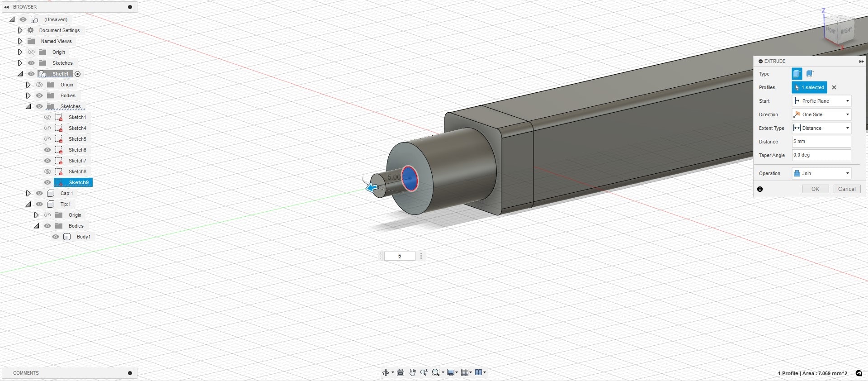The image size is (868, 381).
Task: Expand the Cap:1 component node
Action: (x=28, y=193)
